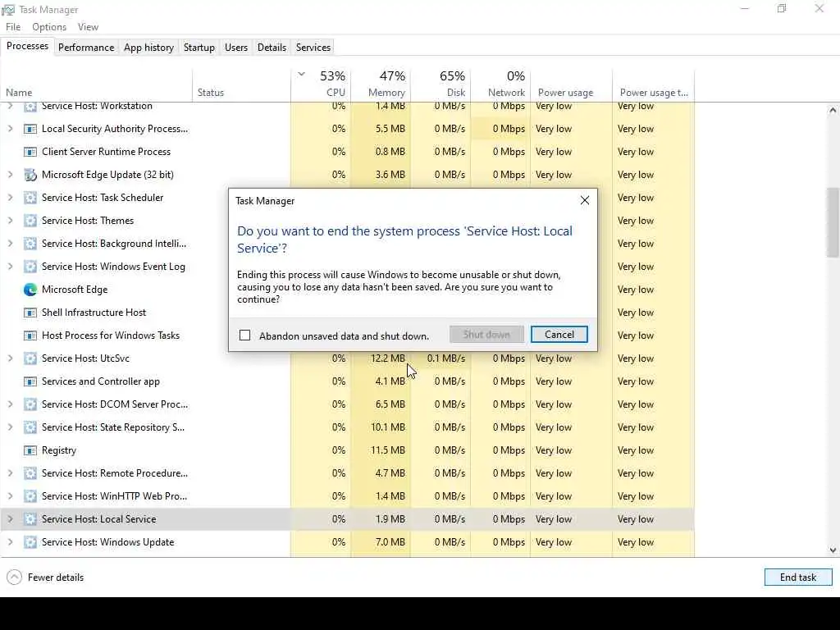
Task: Click the Registry process icon
Action: (30, 450)
